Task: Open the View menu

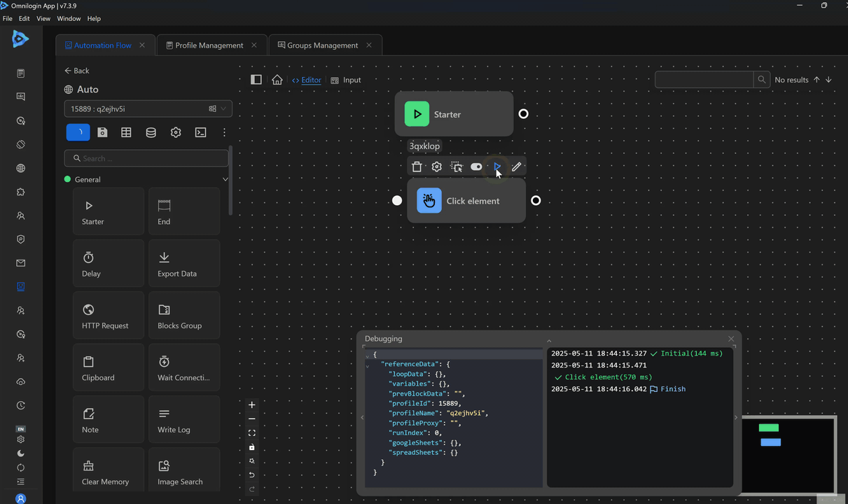Action: 43,18
